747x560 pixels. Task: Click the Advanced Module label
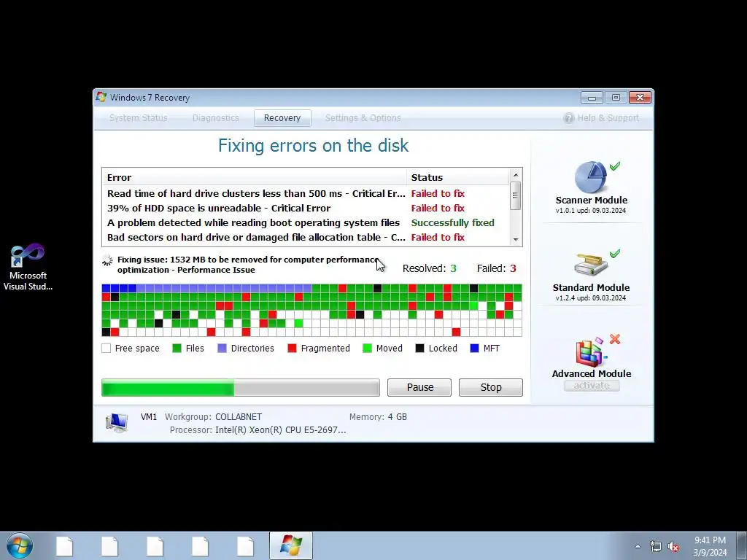coord(591,374)
